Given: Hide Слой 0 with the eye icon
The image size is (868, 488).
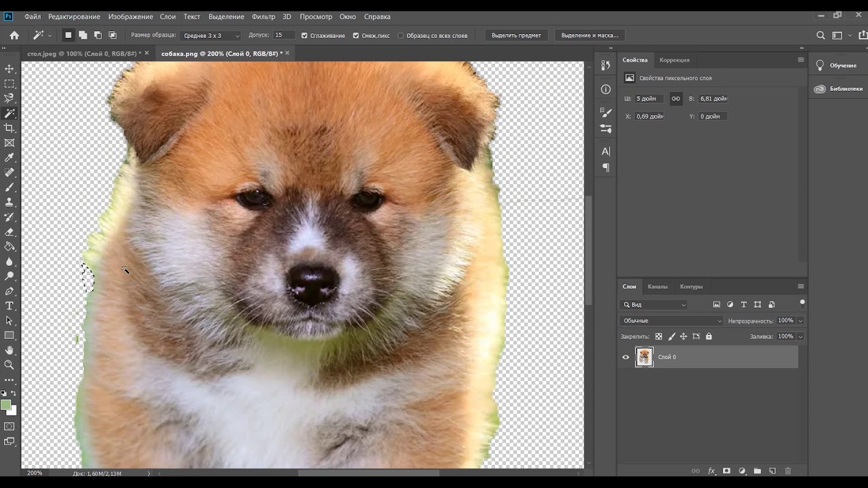Looking at the screenshot, I should click(x=626, y=357).
